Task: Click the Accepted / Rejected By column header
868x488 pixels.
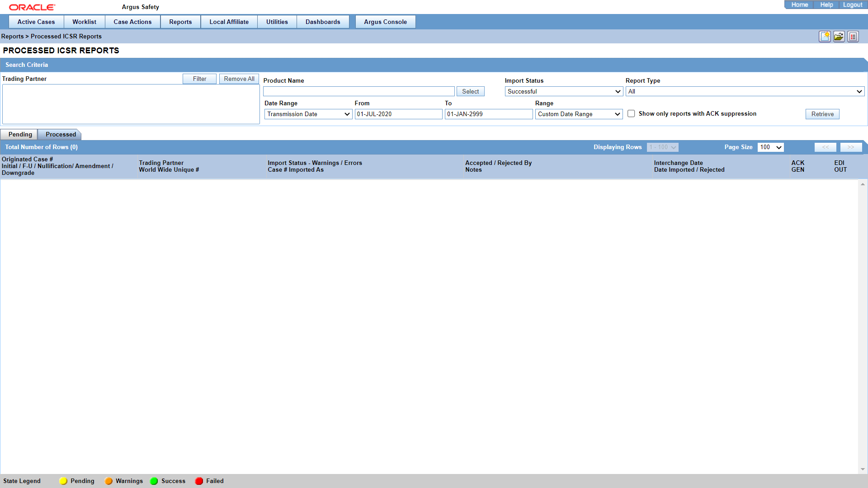Action: [498, 163]
